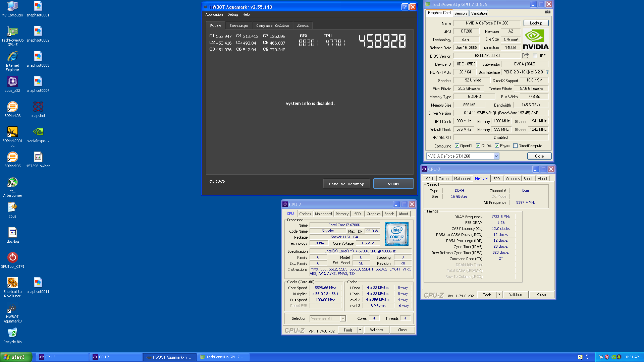Click bus interface question mark in GPU-Z

pyautogui.click(x=547, y=72)
